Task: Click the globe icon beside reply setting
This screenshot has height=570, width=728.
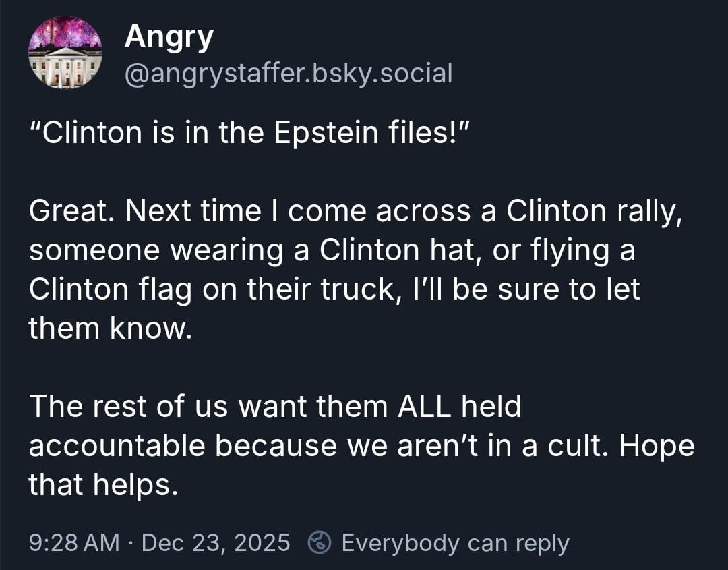Action: pyautogui.click(x=320, y=542)
